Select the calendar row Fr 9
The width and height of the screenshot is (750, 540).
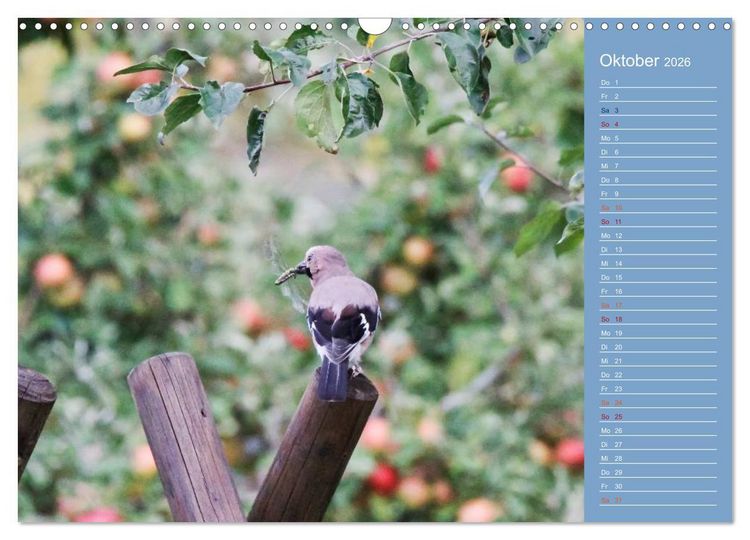658,194
